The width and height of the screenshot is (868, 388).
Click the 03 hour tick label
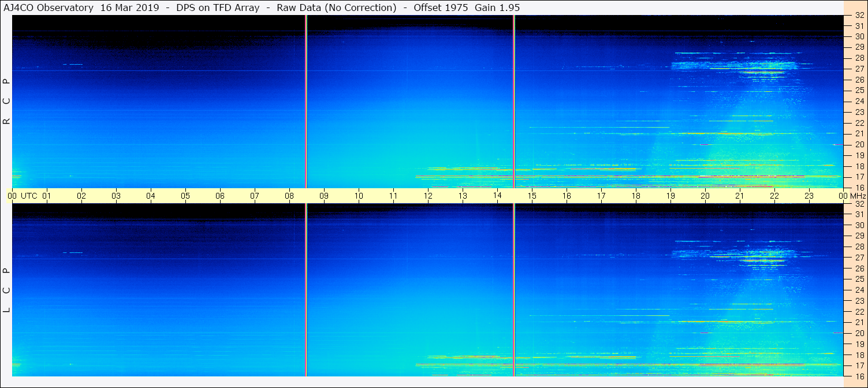116,196
